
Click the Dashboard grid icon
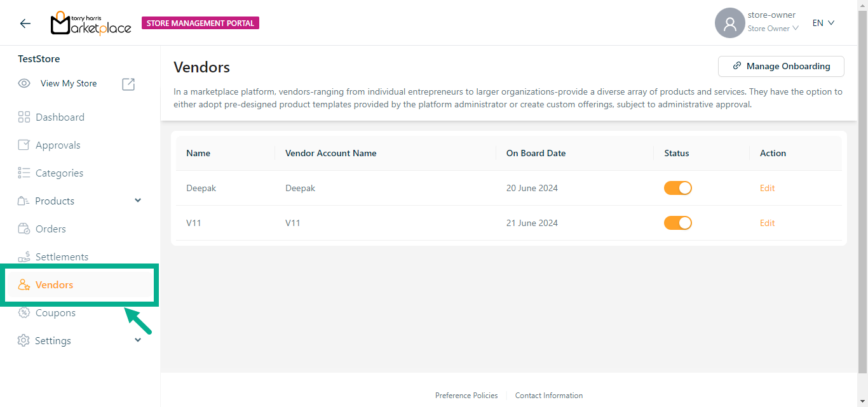click(x=24, y=117)
